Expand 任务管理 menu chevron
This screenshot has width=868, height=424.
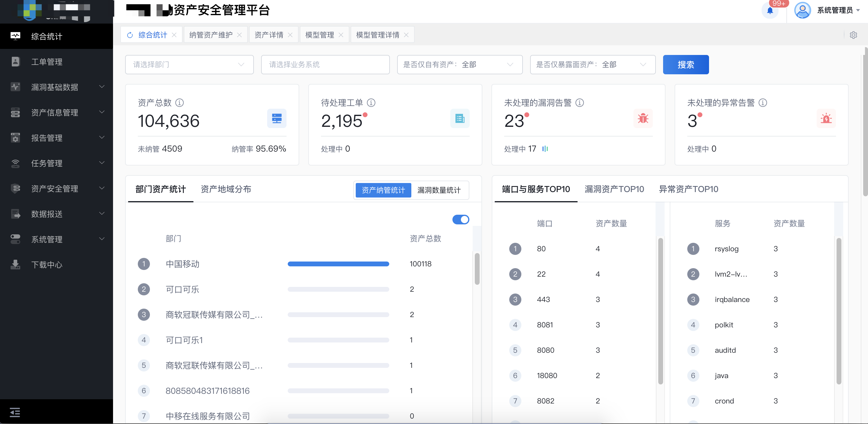coord(102,163)
